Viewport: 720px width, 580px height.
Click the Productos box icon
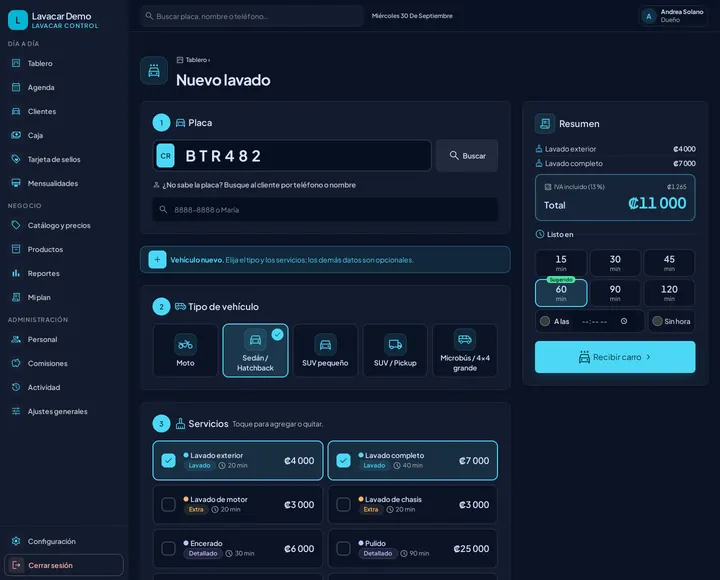(x=16, y=249)
